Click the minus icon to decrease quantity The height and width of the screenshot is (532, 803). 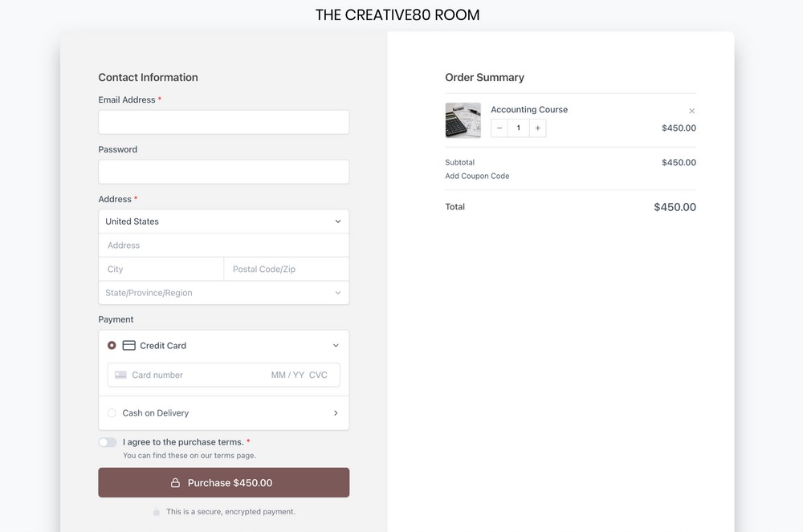point(499,128)
